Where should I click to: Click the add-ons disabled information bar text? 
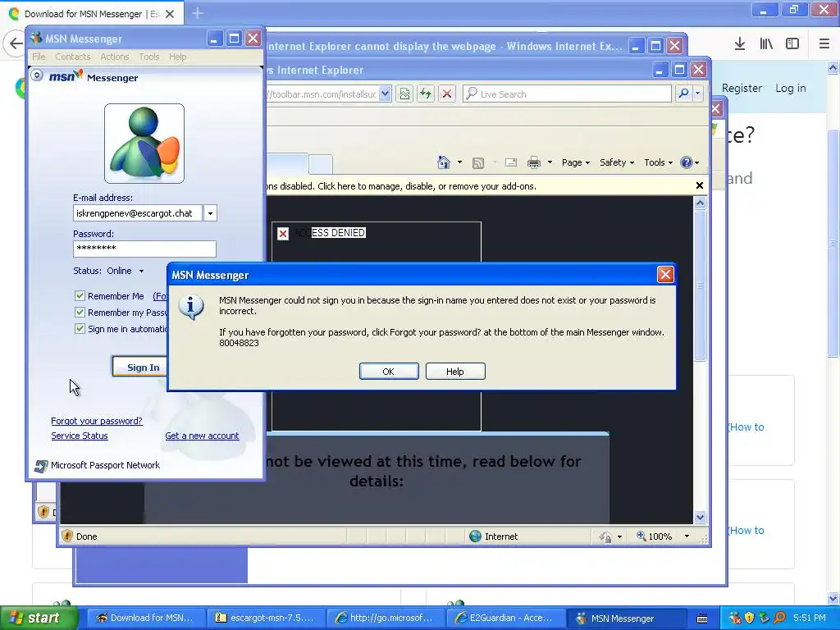400,186
